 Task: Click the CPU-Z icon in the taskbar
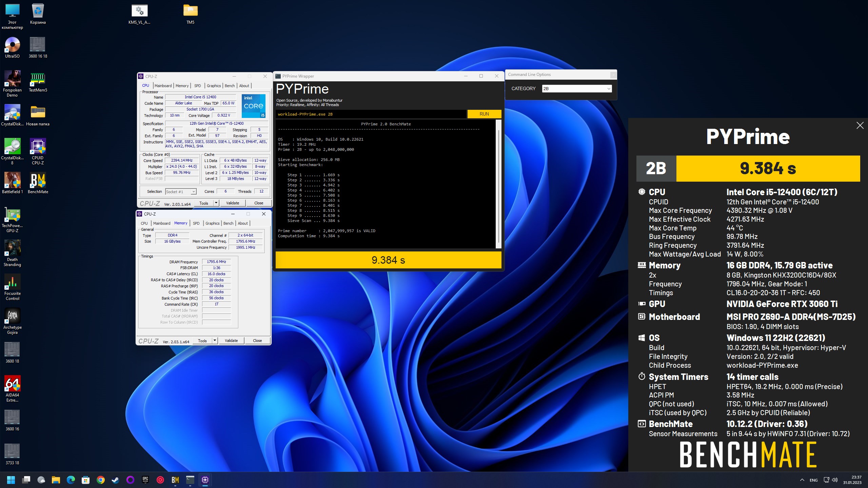click(x=205, y=480)
